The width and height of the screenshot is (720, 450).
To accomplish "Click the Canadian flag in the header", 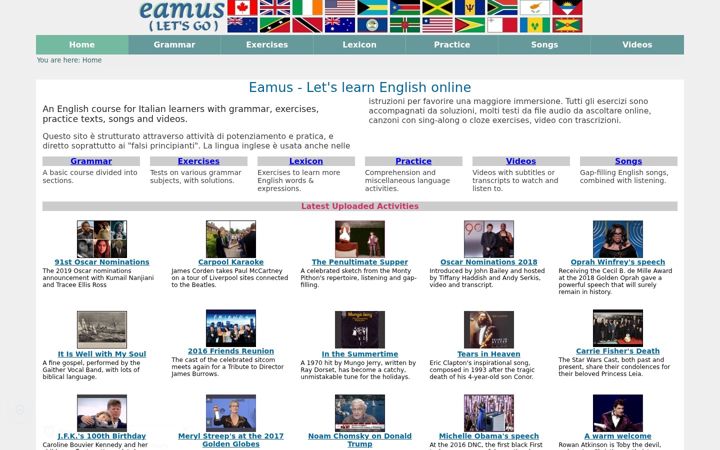I will pos(242,7).
